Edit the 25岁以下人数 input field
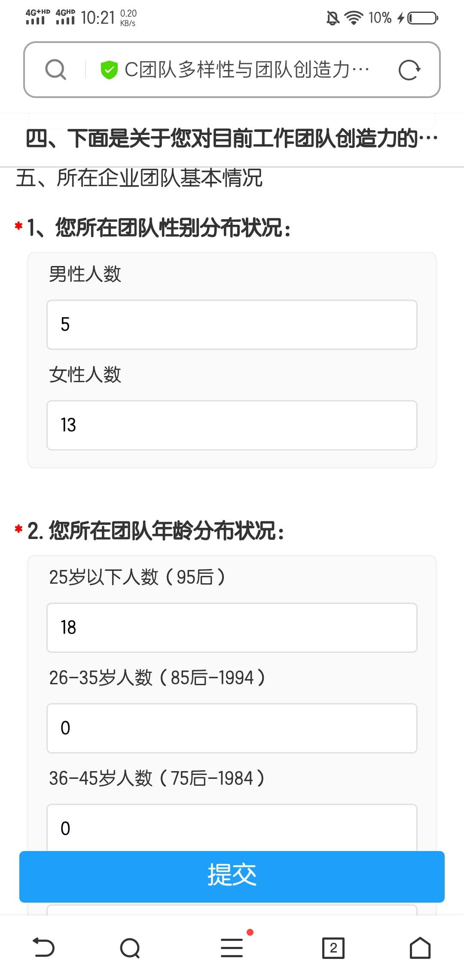Viewport: 464px width, 980px height. [232, 628]
